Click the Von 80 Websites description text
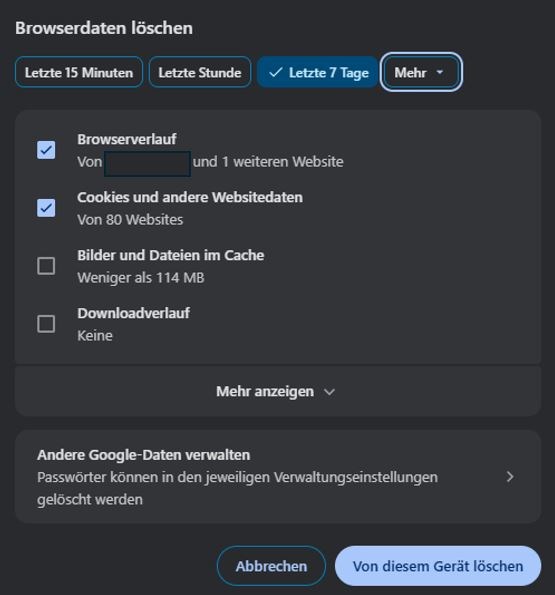 tap(130, 220)
